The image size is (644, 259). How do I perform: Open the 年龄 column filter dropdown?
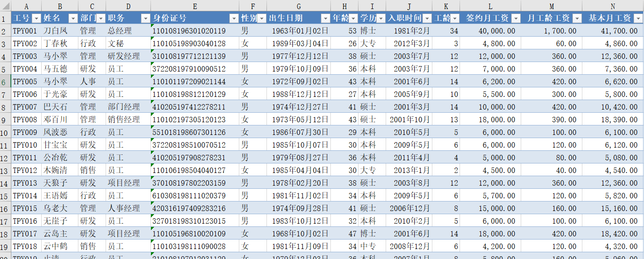click(353, 19)
